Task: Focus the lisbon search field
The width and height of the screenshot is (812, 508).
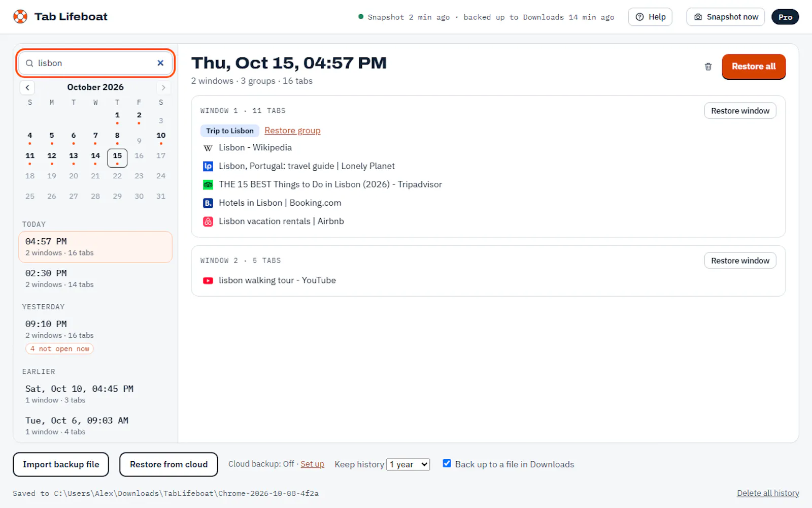Action: [95, 63]
